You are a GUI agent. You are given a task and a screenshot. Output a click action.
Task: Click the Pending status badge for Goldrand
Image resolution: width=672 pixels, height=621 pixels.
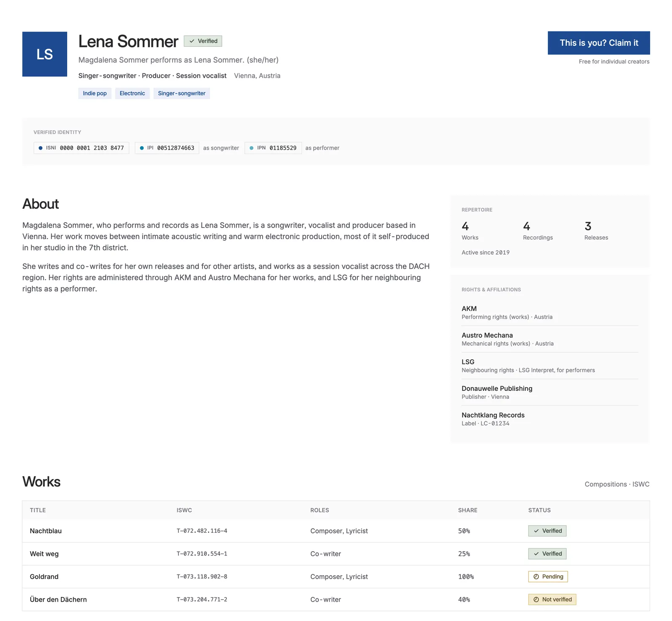tap(548, 576)
